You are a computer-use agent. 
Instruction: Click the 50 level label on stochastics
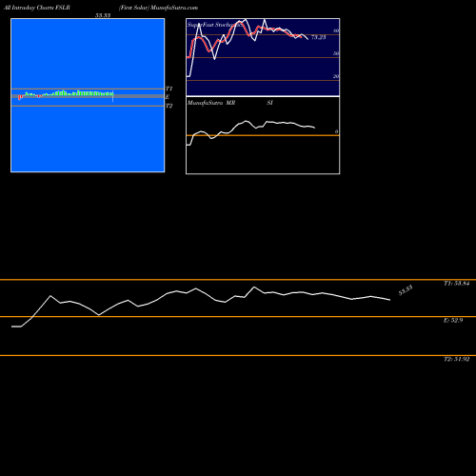click(336, 53)
